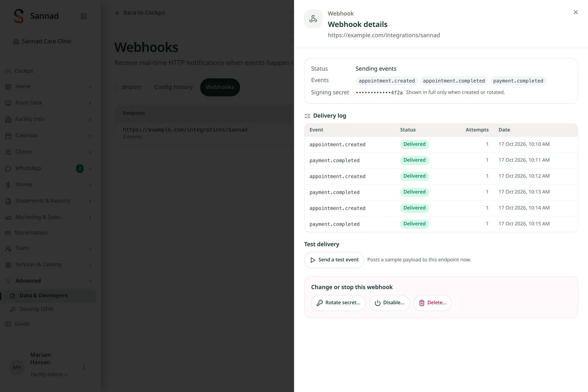Image resolution: width=588 pixels, height=392 pixels.
Task: Switch to the Import tab
Action: click(131, 87)
